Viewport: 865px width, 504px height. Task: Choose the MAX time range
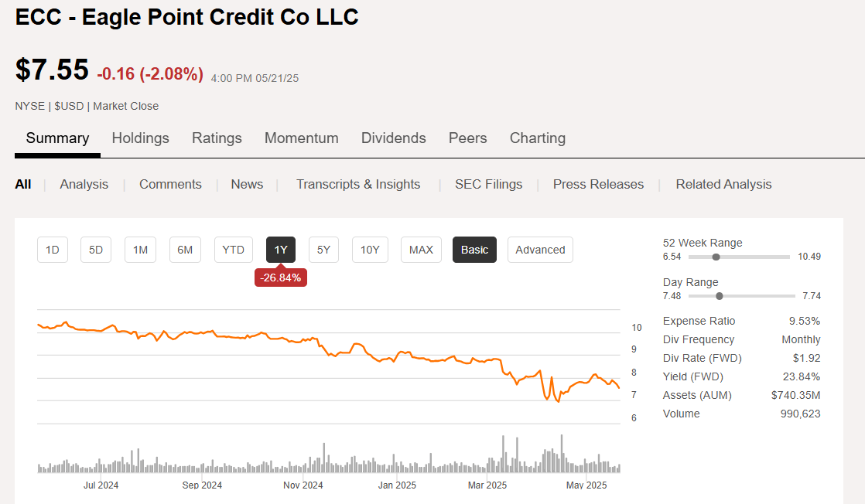(x=421, y=250)
